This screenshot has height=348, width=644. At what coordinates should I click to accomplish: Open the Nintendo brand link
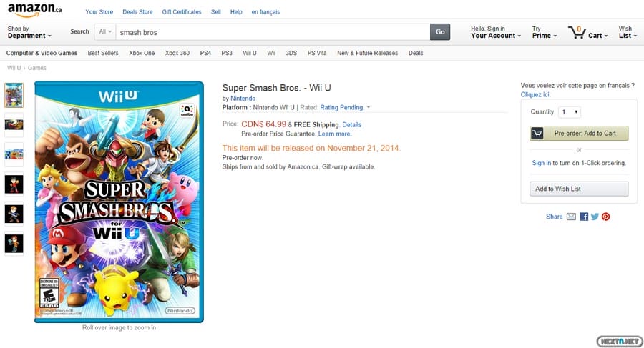click(243, 99)
